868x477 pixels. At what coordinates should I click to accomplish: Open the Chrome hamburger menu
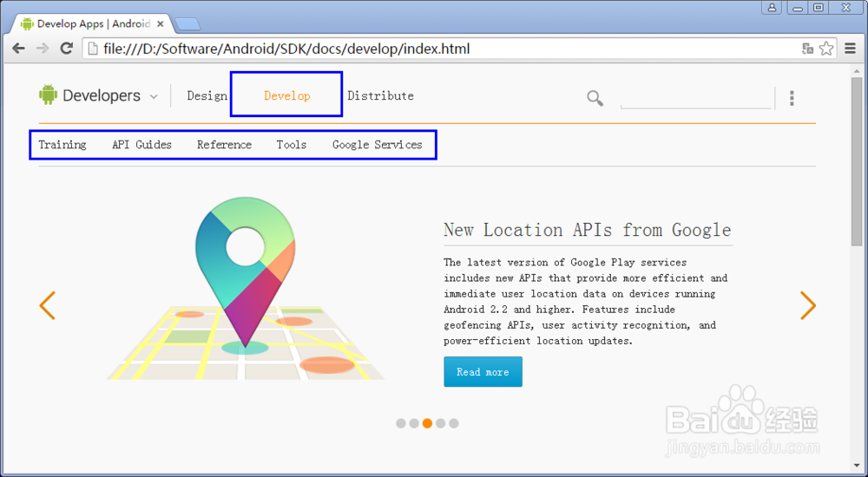(851, 49)
